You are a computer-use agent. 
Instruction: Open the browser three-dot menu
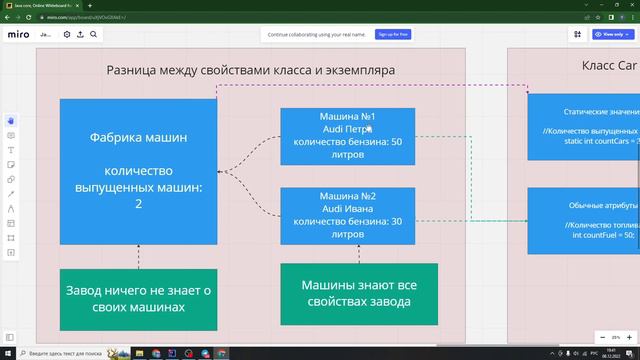[x=633, y=18]
